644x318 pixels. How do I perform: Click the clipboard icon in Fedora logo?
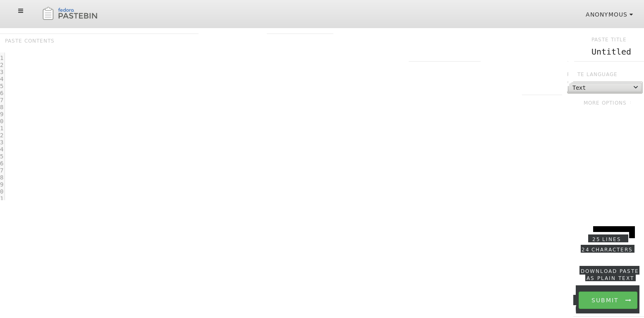point(48,13)
